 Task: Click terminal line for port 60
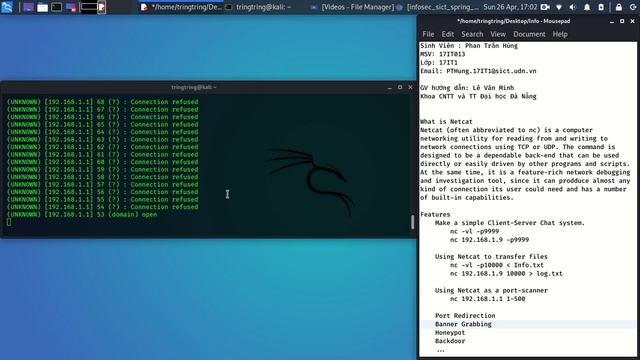click(x=102, y=162)
